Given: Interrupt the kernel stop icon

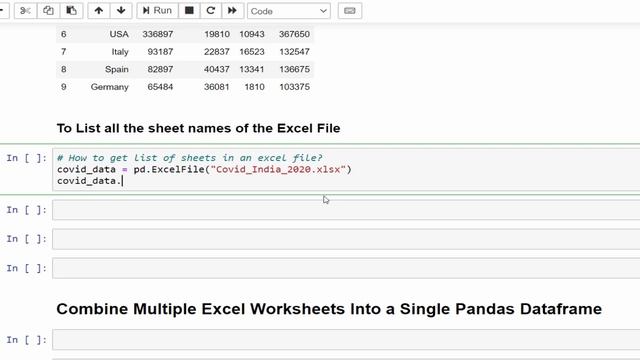Looking at the screenshot, I should coord(189,11).
